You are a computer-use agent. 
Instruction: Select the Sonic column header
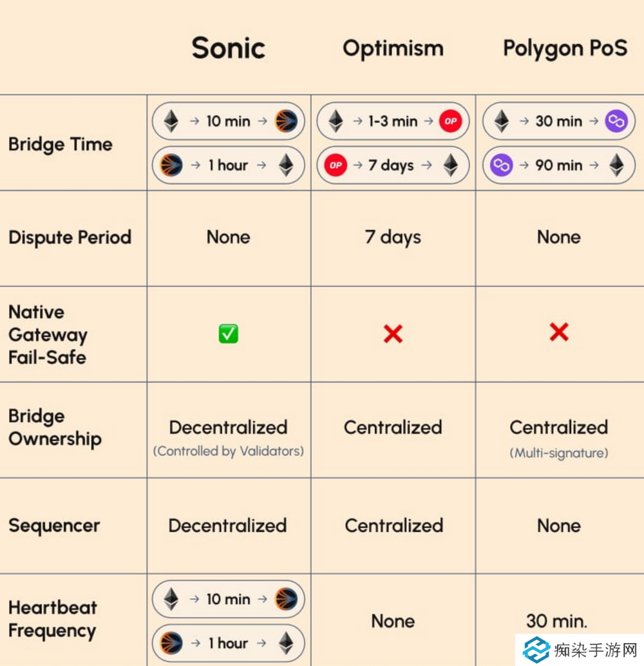(x=229, y=48)
